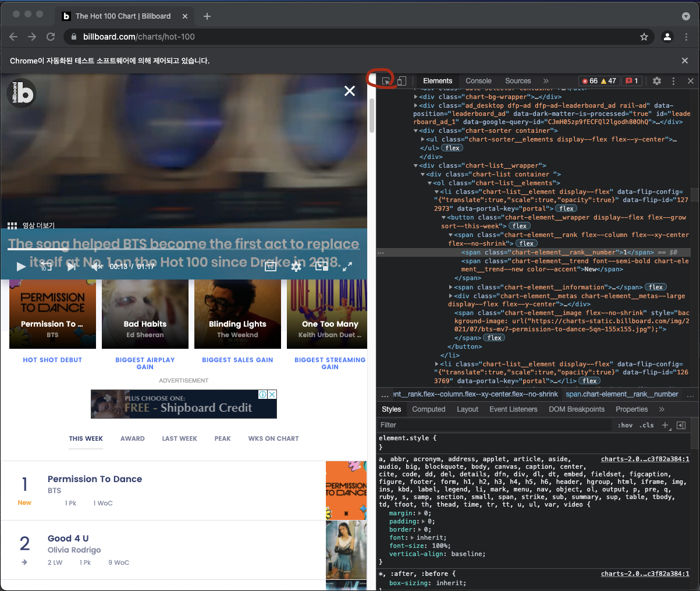Screen dimensions: 700x591
Task: Close the shipboard credit ad
Action: (272, 394)
